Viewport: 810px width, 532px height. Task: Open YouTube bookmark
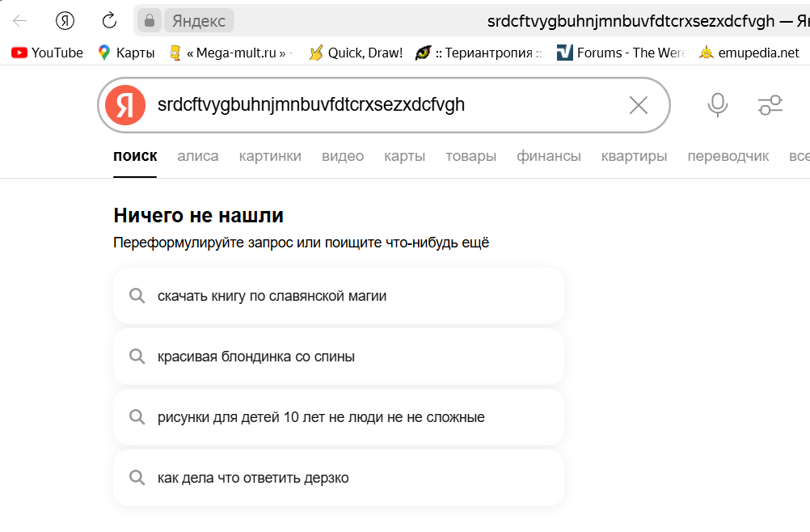[48, 53]
